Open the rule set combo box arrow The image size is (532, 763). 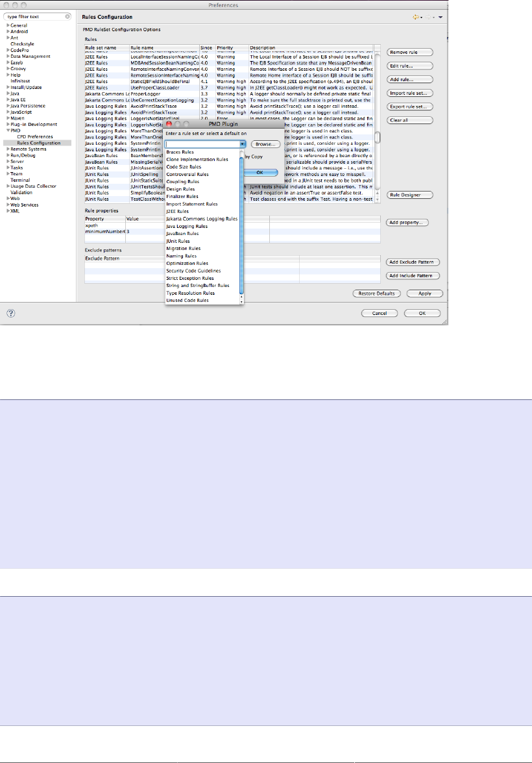[242, 144]
